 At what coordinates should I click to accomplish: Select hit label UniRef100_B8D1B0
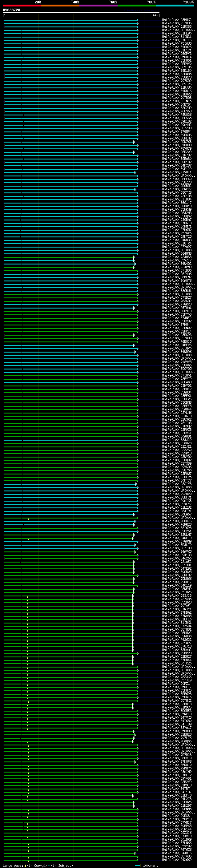pos(177,71)
